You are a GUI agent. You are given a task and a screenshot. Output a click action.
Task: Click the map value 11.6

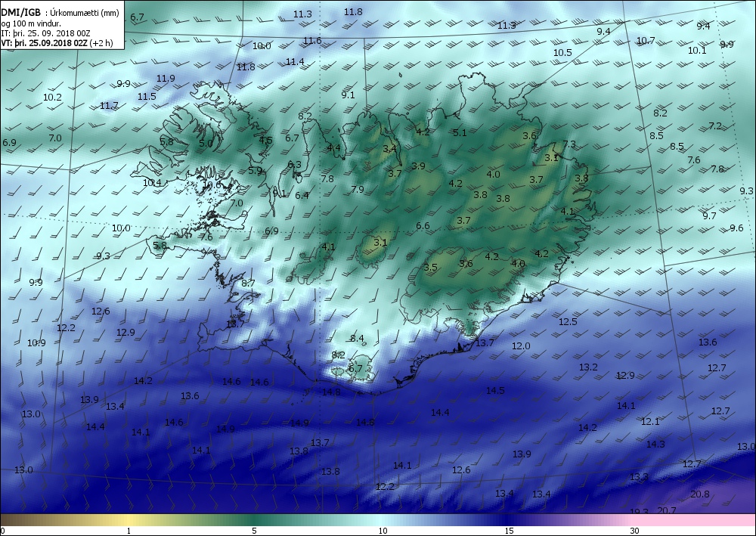[x=312, y=41]
